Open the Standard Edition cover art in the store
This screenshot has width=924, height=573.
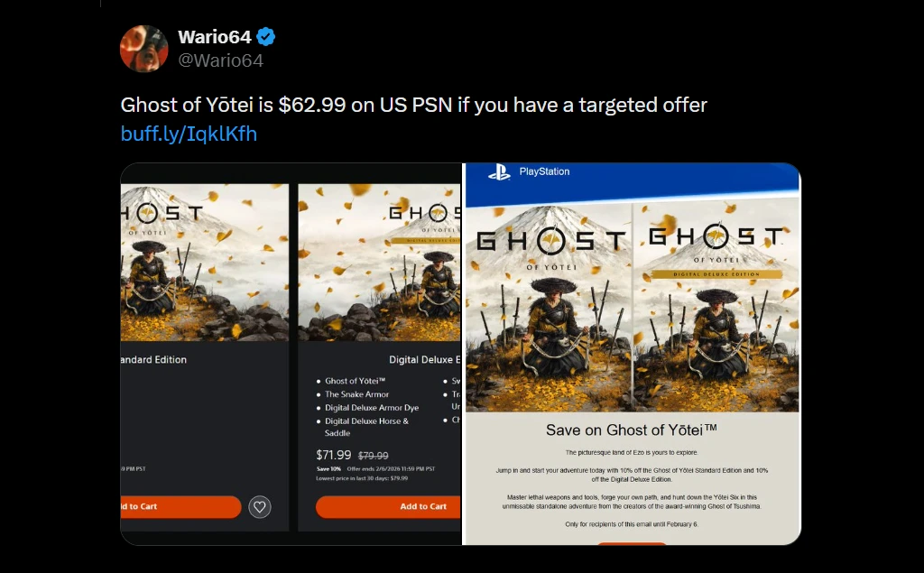coord(205,263)
